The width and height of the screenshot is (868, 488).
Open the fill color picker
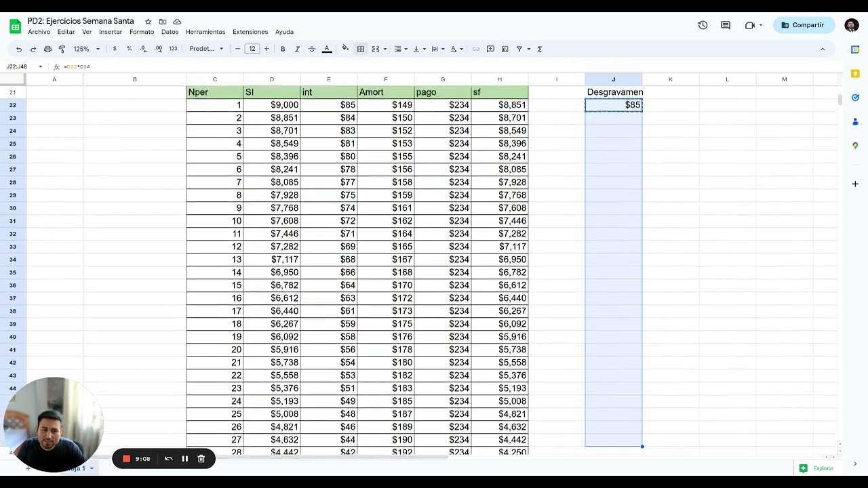345,49
